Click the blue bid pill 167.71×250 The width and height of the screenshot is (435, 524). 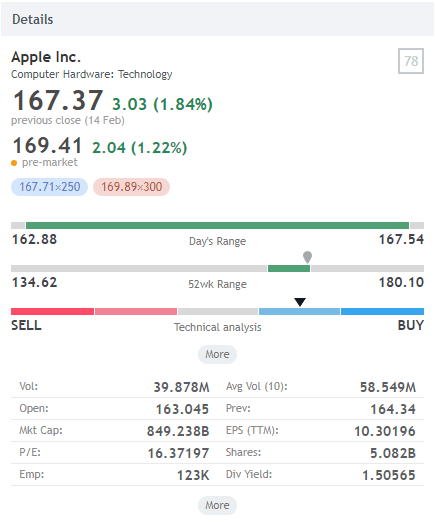49,187
